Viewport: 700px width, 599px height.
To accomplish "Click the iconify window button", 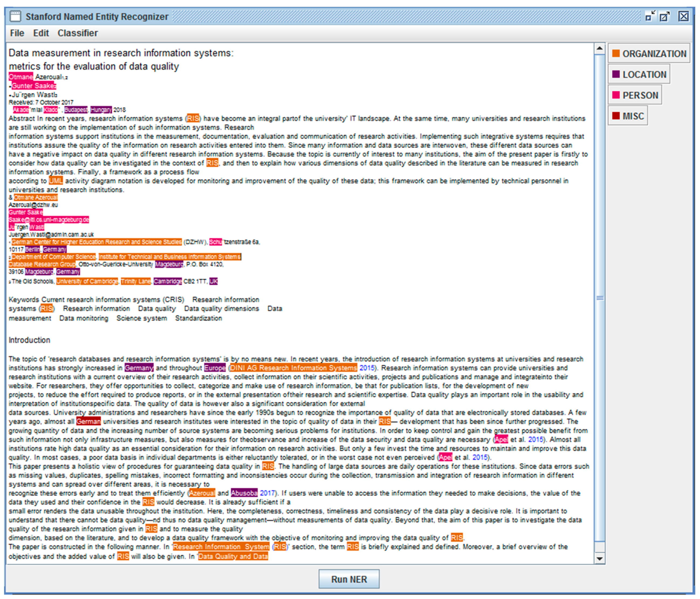I will pyautogui.click(x=650, y=16).
